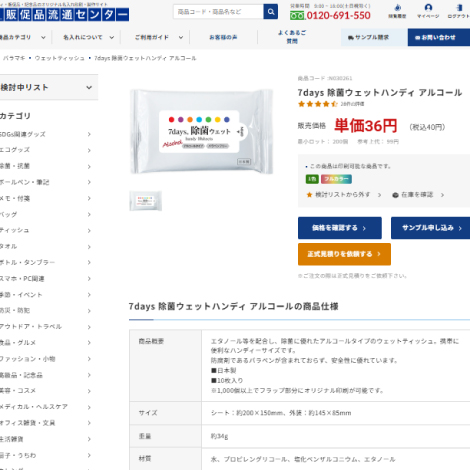Open the ボトル・タンブラー category
The height and width of the screenshot is (470, 470).
(x=46, y=262)
